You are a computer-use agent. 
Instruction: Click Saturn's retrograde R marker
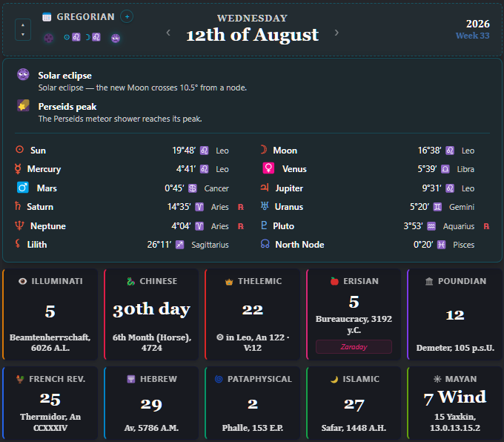(241, 207)
